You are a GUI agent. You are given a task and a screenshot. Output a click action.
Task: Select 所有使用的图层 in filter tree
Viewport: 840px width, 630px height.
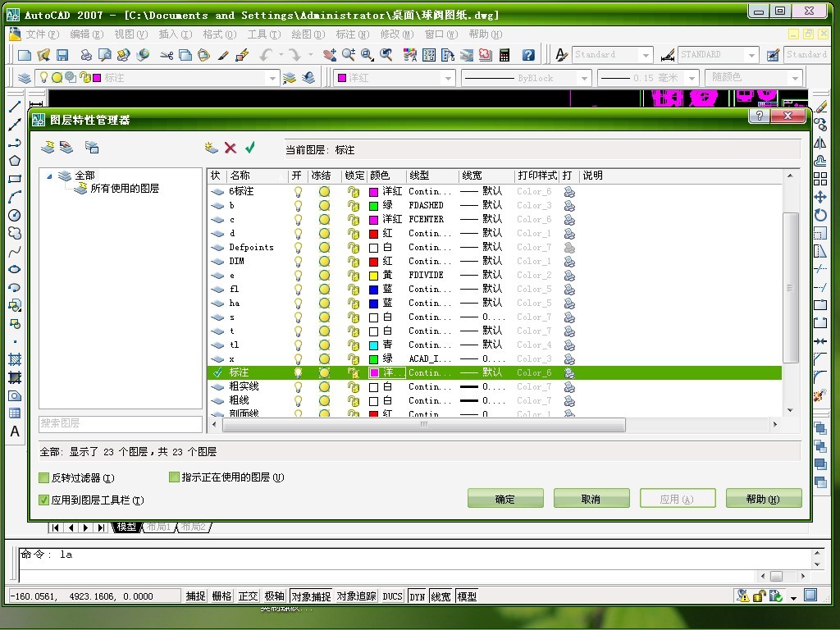coord(125,188)
